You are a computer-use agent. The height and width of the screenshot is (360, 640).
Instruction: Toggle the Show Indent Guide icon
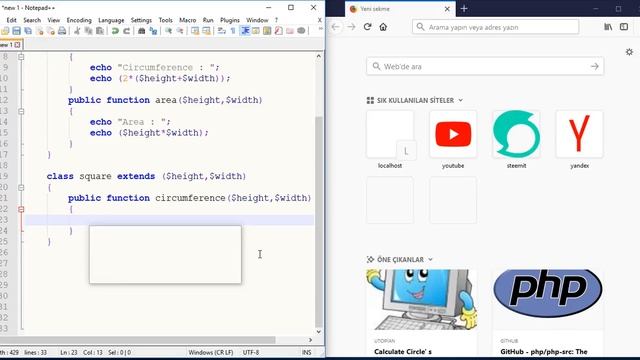coord(245,31)
